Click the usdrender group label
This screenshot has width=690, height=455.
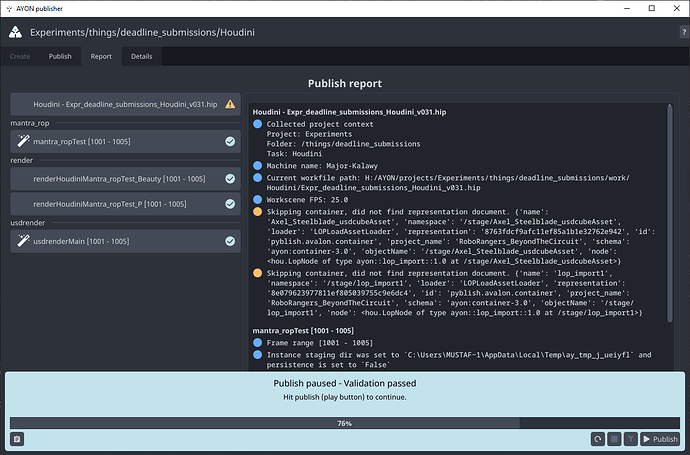tap(28, 223)
